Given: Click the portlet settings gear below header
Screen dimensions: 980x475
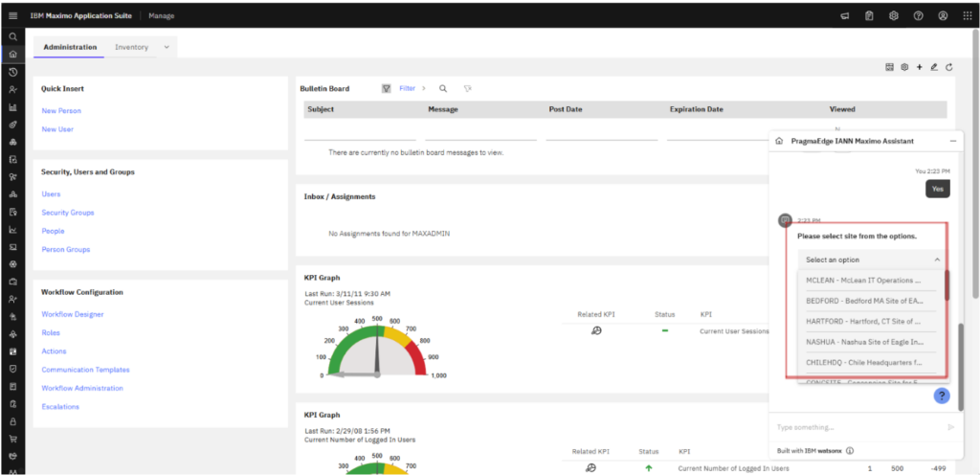Looking at the screenshot, I should 904,67.
